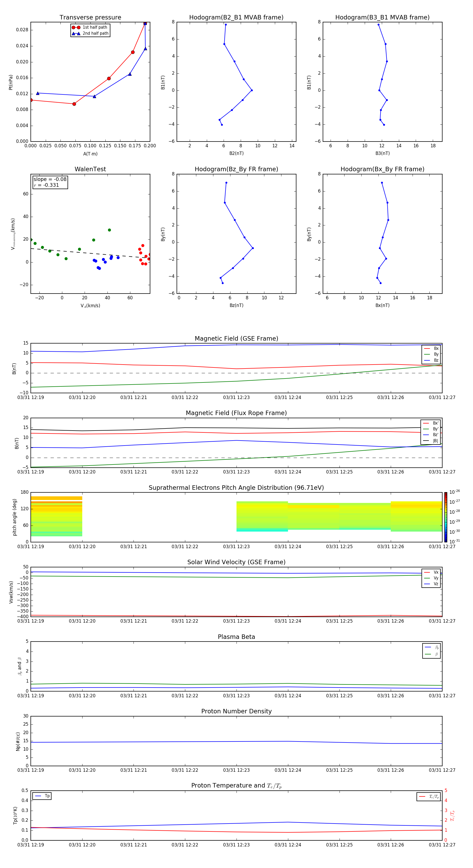This screenshot has height=868, width=473.
Task: Click the 'Magnetic Field (GSE Frame)' title
Action: [236, 339]
